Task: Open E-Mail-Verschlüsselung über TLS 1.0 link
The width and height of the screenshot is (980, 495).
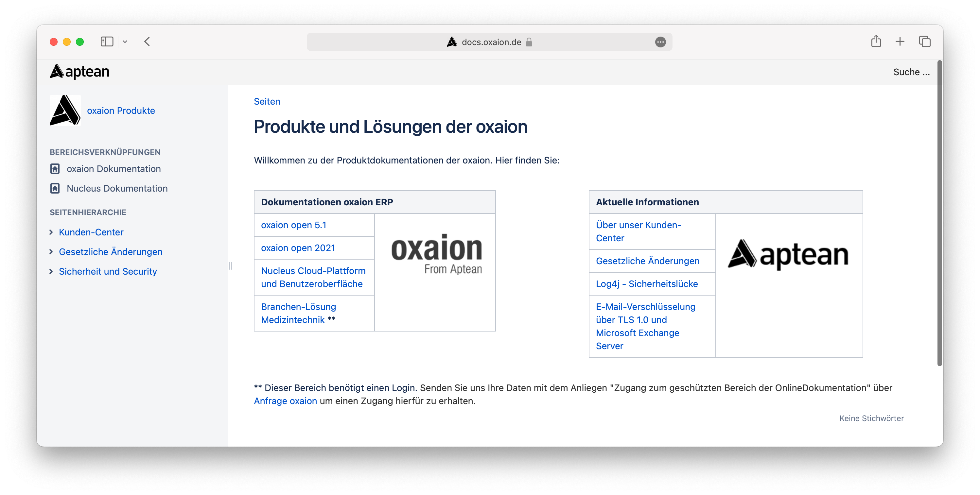Action: point(645,326)
